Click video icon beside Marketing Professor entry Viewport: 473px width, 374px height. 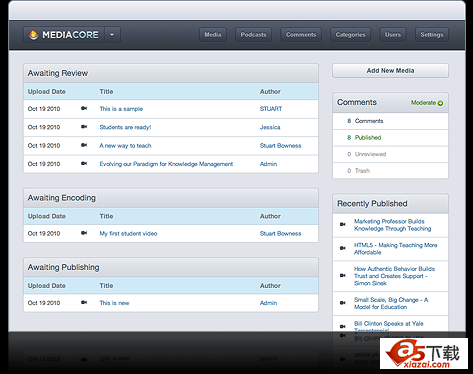click(343, 224)
